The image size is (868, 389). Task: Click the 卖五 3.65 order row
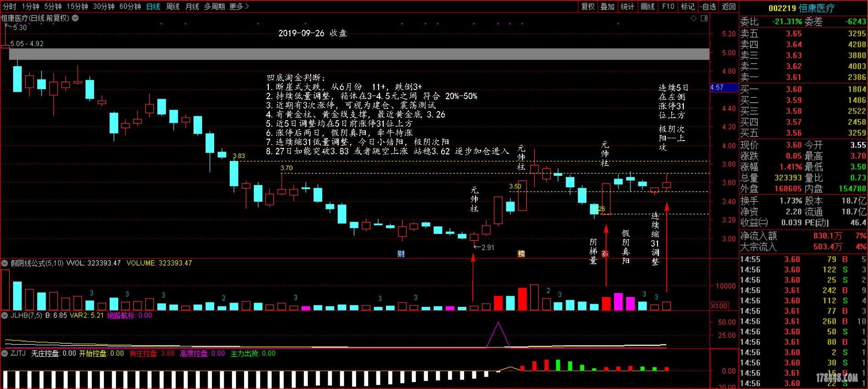click(x=803, y=34)
